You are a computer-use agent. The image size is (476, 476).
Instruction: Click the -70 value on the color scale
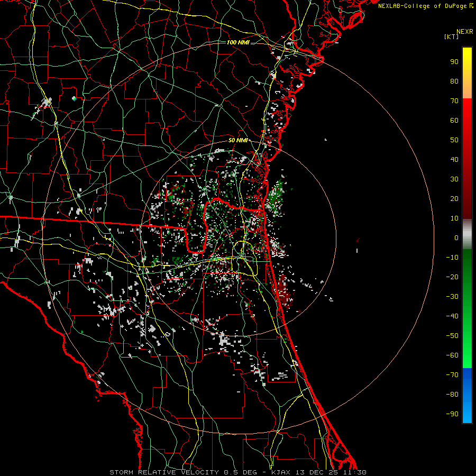pos(452,375)
